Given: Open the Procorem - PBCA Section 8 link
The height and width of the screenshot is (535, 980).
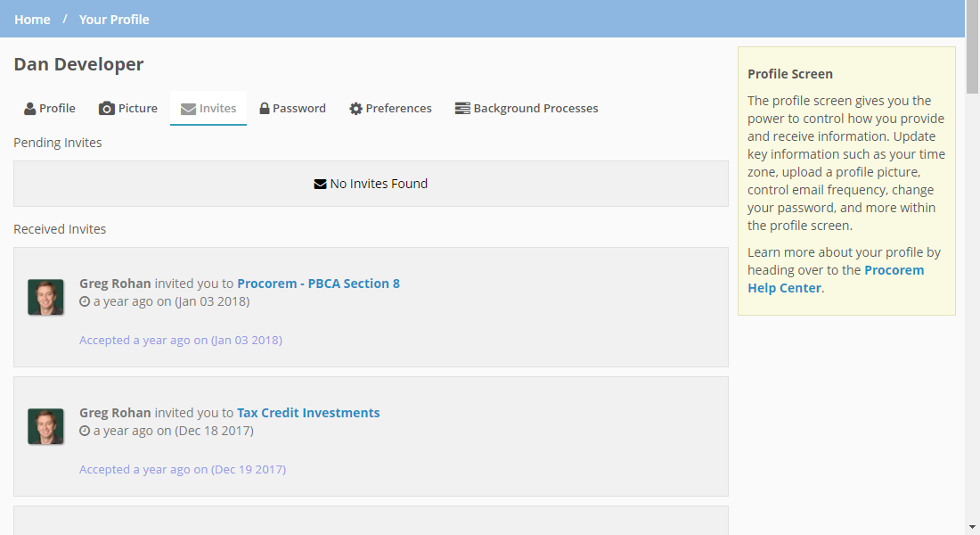Looking at the screenshot, I should 318,284.
